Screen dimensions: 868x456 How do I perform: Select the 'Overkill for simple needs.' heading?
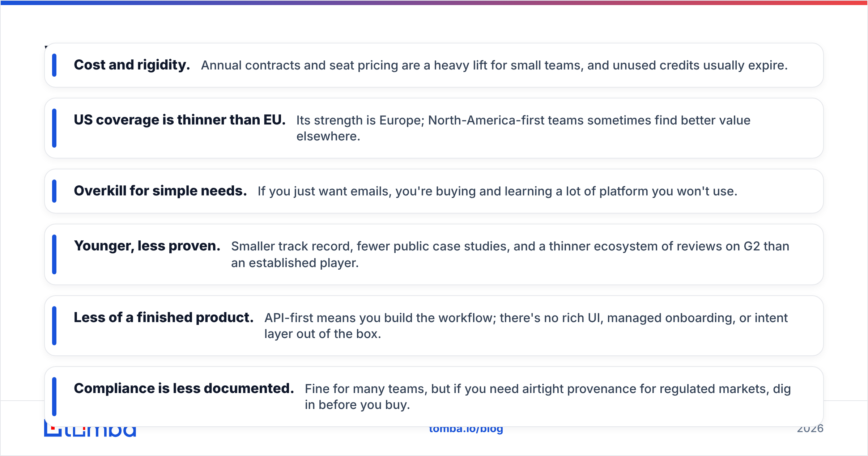tap(160, 191)
